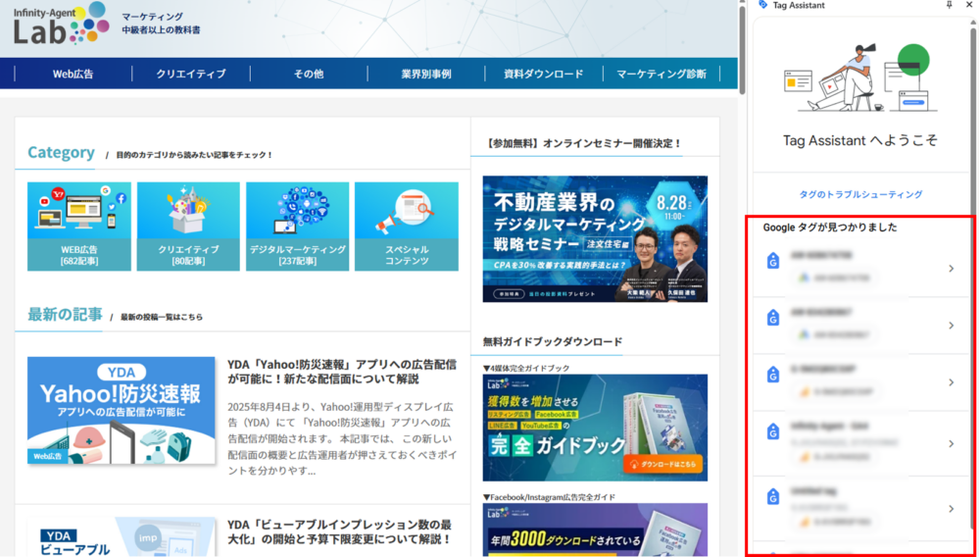Viewport: 980px width, 557px height.
Task: Click the main web page vertical scrollbar
Action: 742,50
